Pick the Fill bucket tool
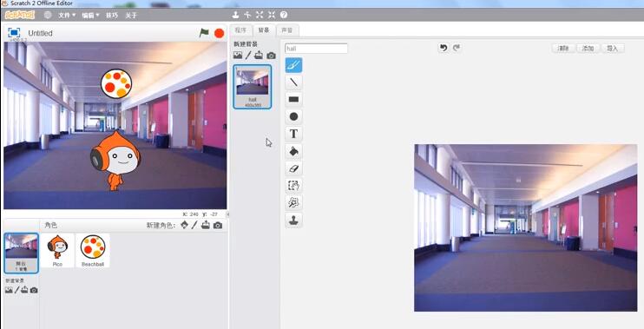This screenshot has height=329, width=644. click(x=293, y=151)
